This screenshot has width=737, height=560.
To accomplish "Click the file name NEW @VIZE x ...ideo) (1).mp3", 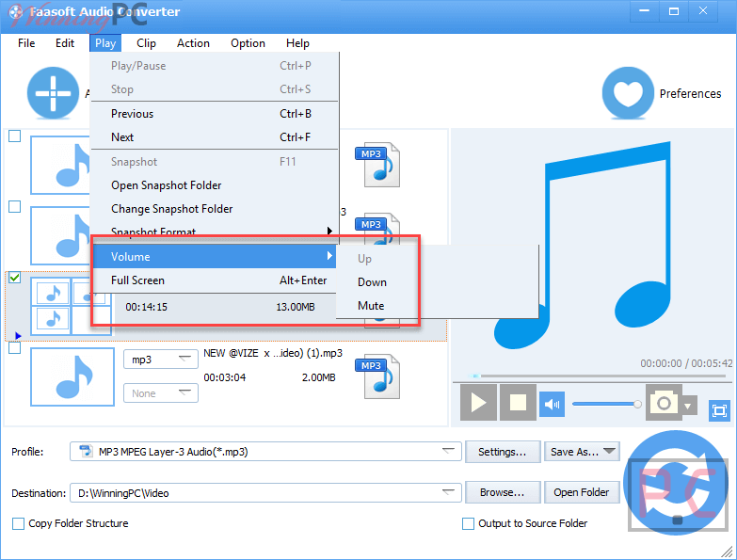I will [273, 353].
